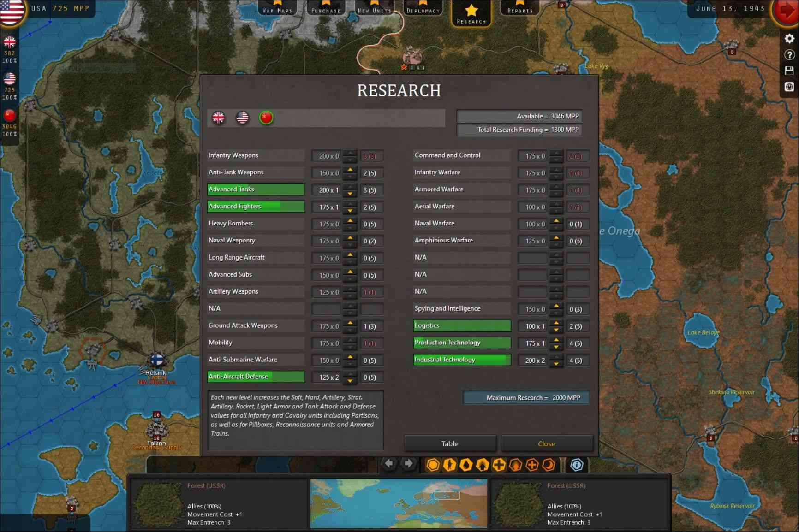Increase Anti-Submarine Warfare research funding
The image size is (799, 532).
pyautogui.click(x=350, y=357)
